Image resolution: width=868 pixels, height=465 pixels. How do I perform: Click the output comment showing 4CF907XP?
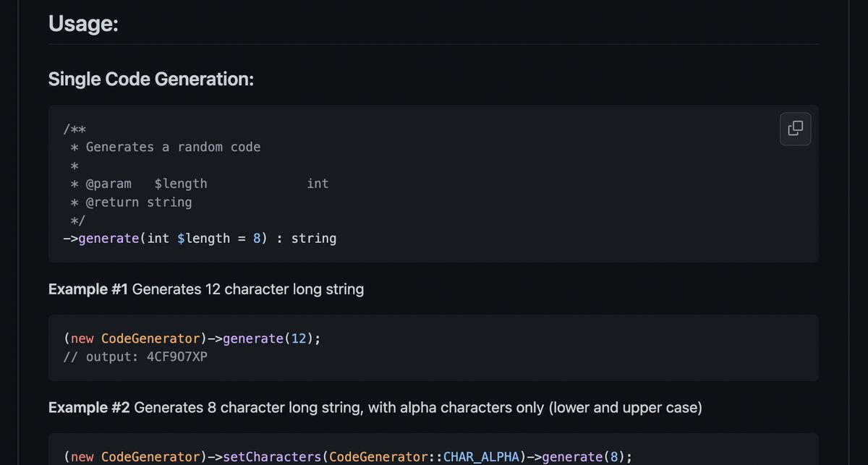(135, 356)
